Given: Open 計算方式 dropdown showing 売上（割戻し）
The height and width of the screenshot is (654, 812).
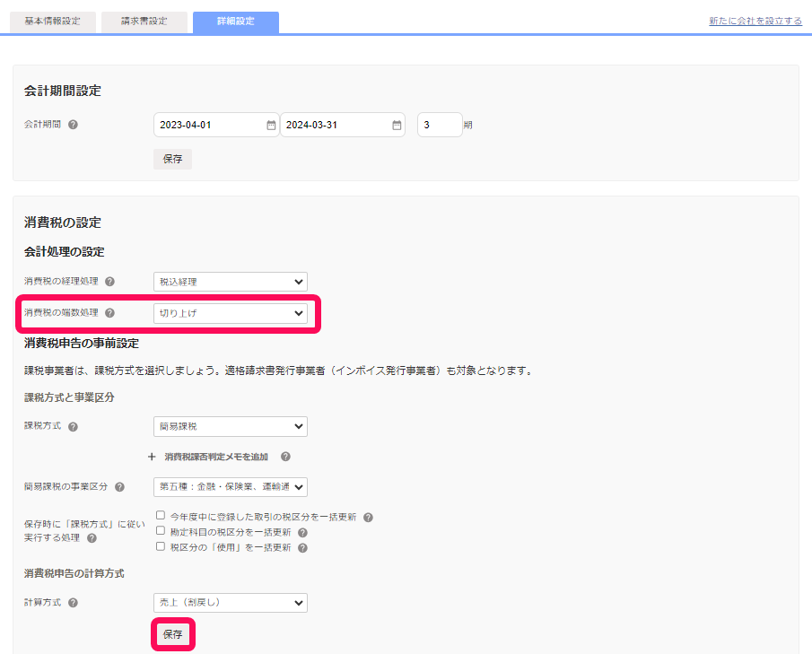Looking at the screenshot, I should [231, 603].
